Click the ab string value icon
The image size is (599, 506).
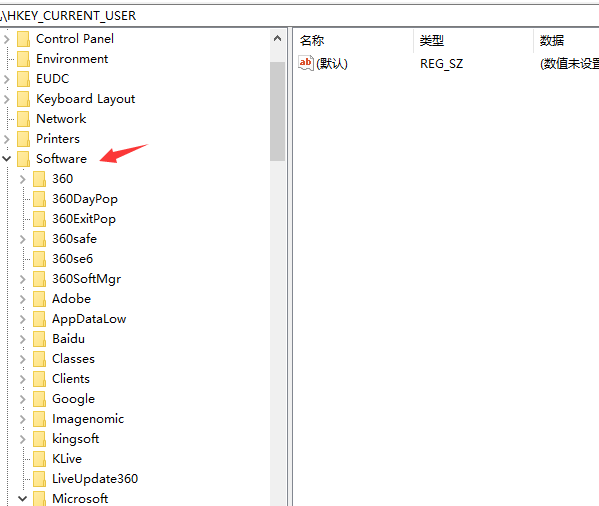306,63
